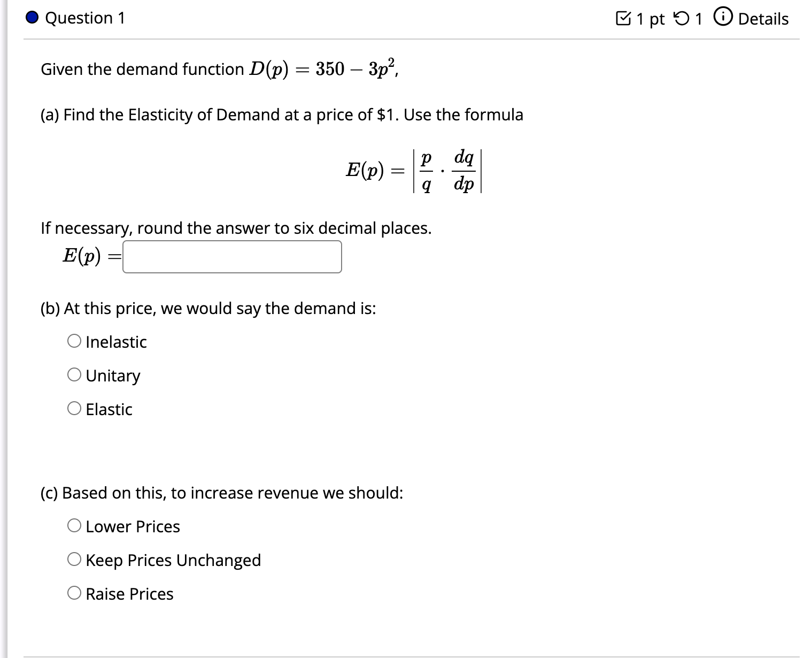This screenshot has width=812, height=658.
Task: Select the Elastic option
Action: coord(74,409)
